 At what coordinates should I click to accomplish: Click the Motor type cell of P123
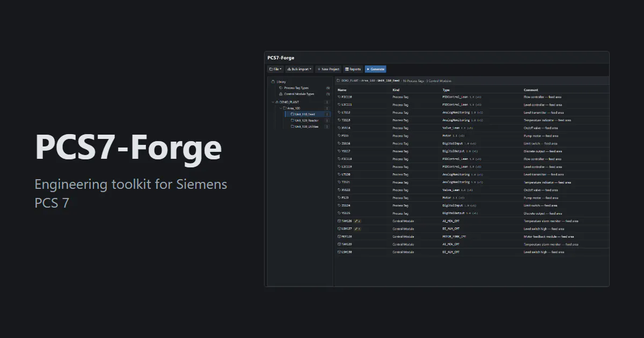(x=454, y=197)
